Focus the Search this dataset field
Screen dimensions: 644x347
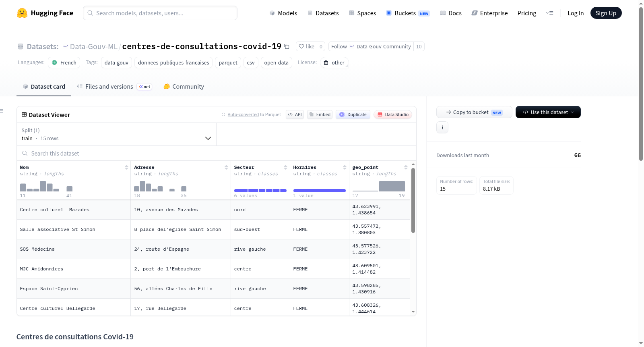(x=217, y=153)
